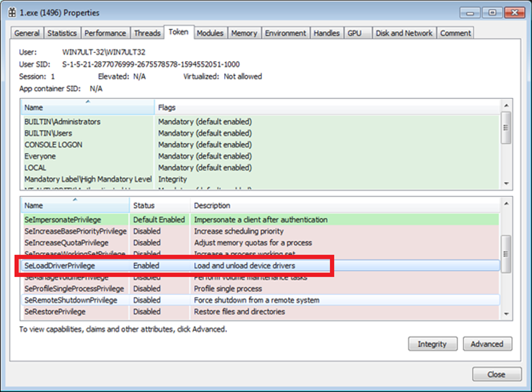Click the groups list scrollbar thumb
This screenshot has width=532, height=392.
tap(507, 127)
